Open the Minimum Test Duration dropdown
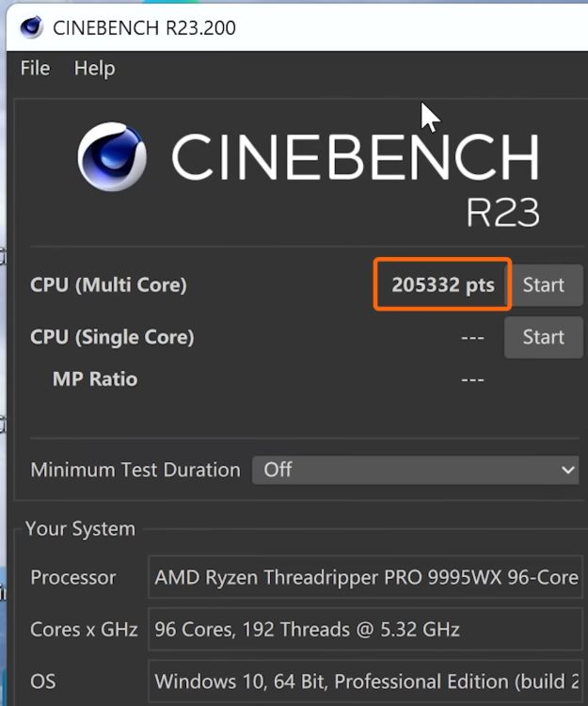 (x=414, y=470)
